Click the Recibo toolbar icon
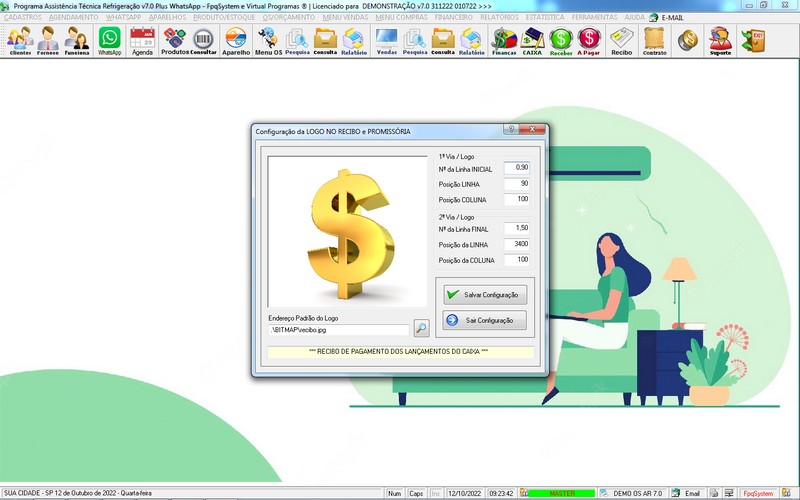800x500 pixels. 622,40
